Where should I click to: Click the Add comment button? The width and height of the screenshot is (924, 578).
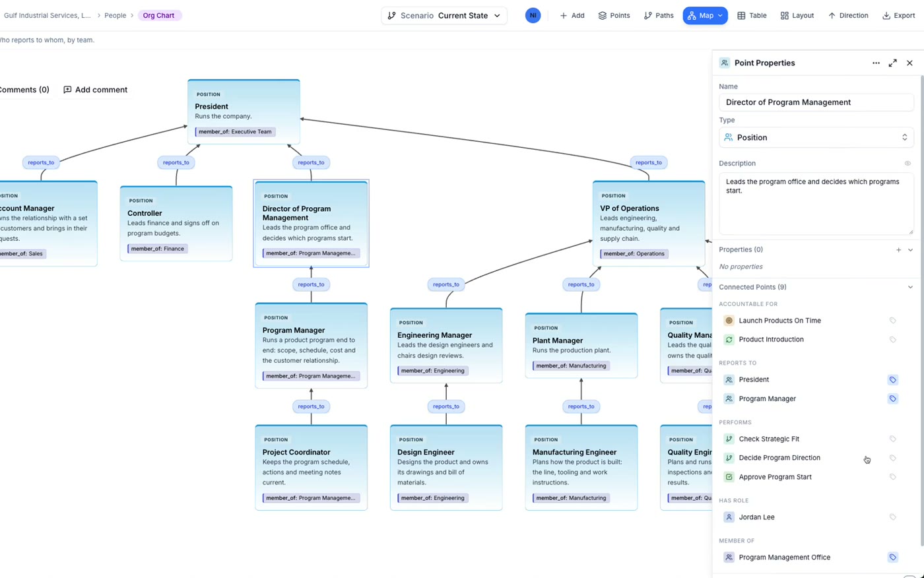96,90
